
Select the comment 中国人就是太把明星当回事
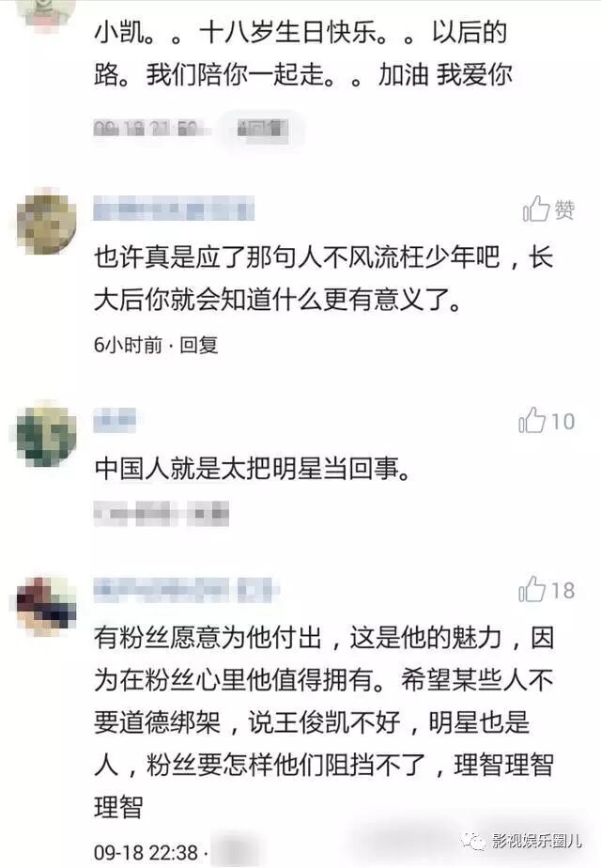pyautogui.click(x=253, y=469)
